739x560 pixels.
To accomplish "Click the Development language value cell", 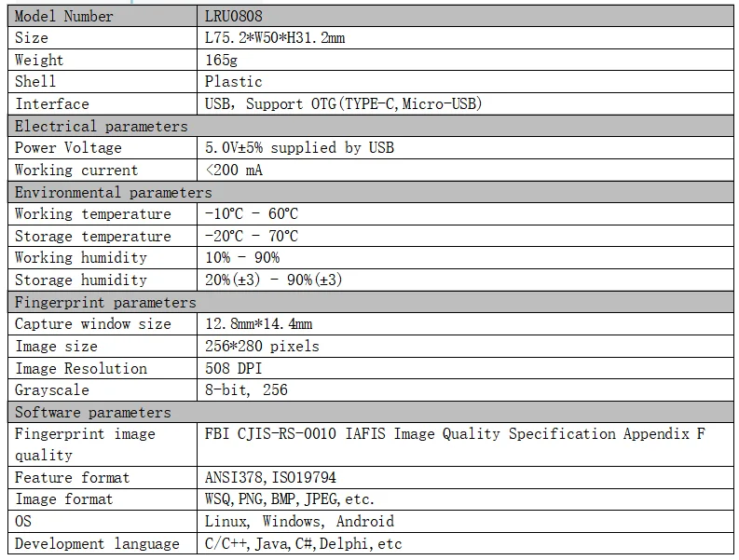I will [465, 543].
